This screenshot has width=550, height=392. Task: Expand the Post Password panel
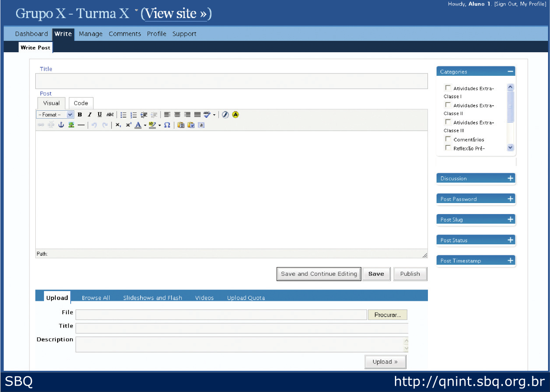[510, 199]
